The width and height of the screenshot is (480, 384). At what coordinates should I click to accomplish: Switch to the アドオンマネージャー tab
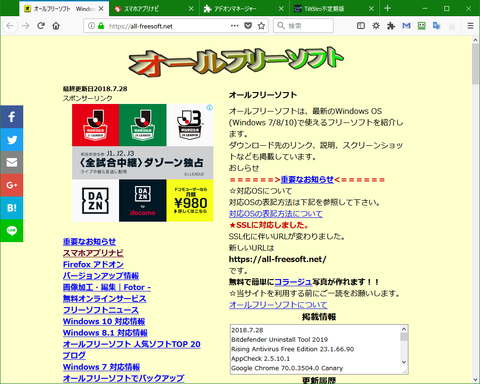click(245, 9)
